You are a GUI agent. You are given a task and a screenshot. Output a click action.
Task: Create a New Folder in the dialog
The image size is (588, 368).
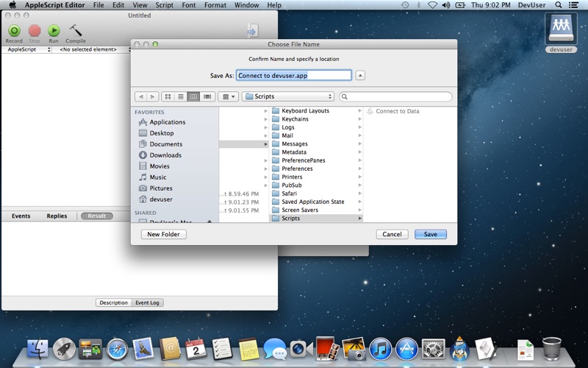tap(163, 234)
